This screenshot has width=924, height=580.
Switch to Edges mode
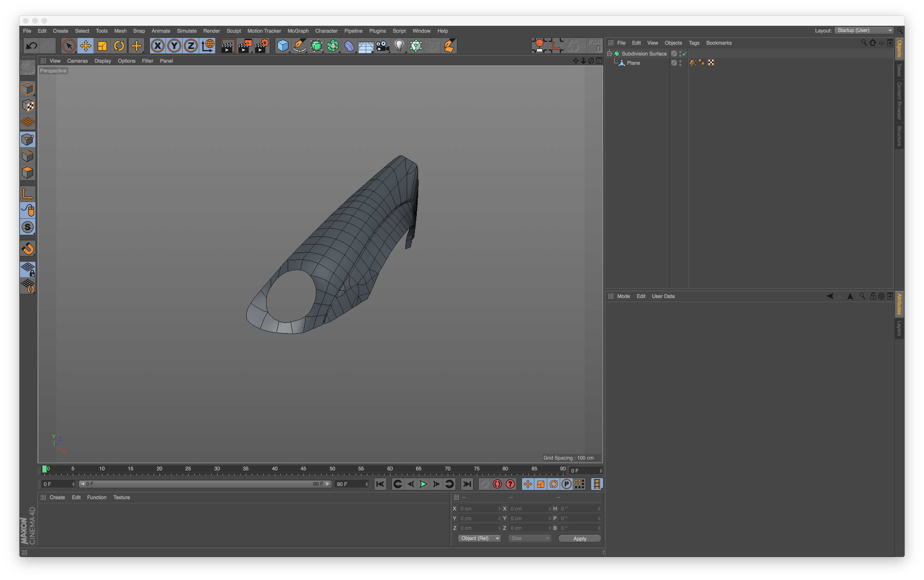coord(28,156)
